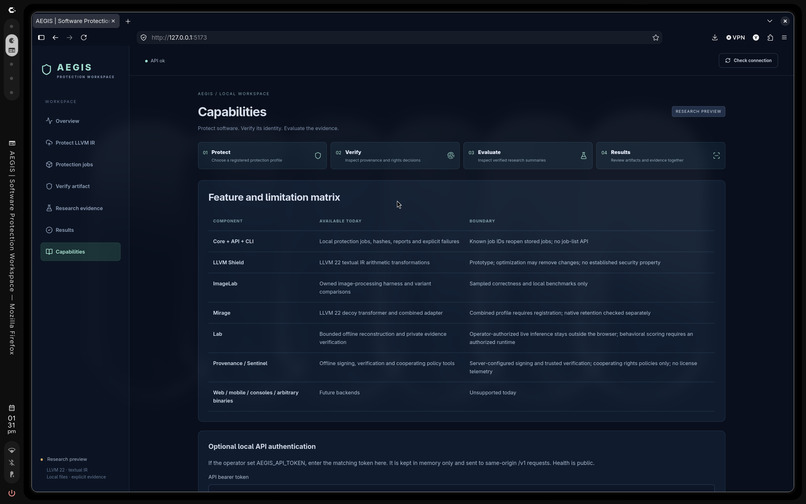Click shield icon on Protect card
The image size is (806, 504).
[x=318, y=155]
